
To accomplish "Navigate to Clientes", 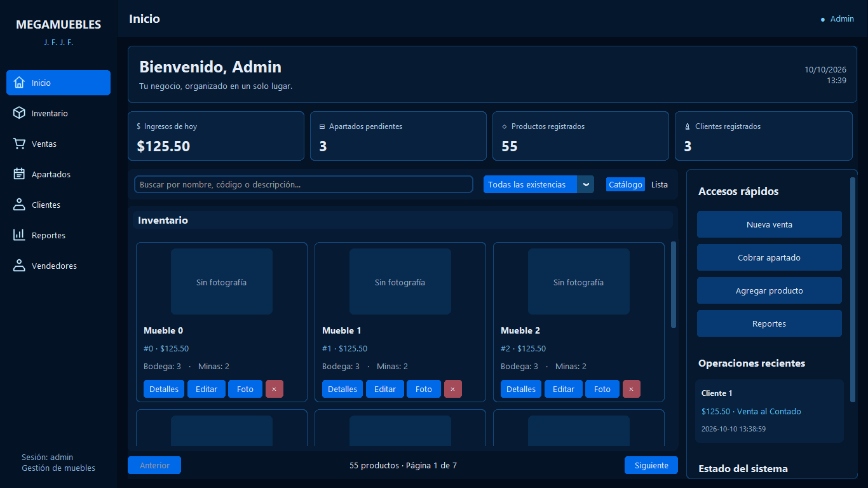I will [x=58, y=205].
